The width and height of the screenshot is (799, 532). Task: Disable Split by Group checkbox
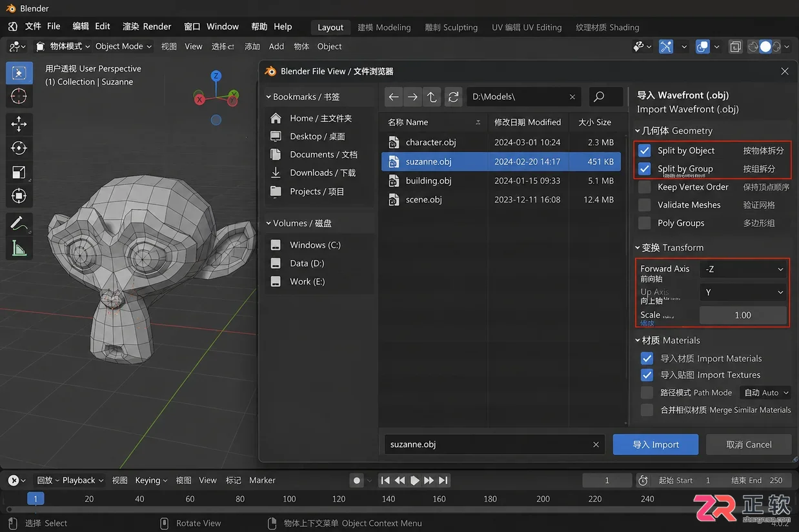tap(644, 168)
